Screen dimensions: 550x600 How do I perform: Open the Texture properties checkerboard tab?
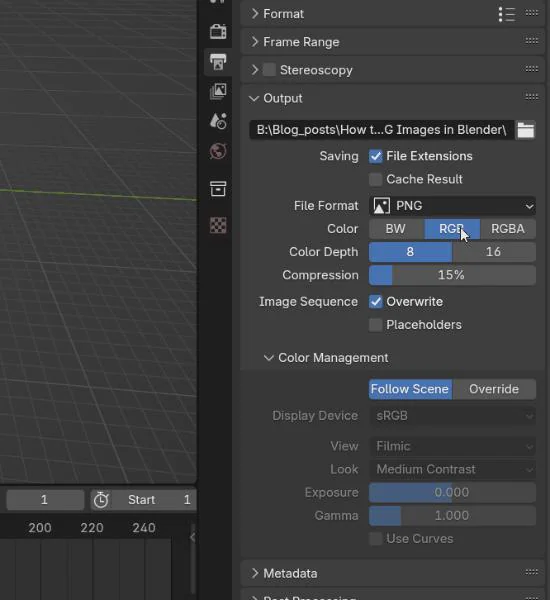(218, 225)
